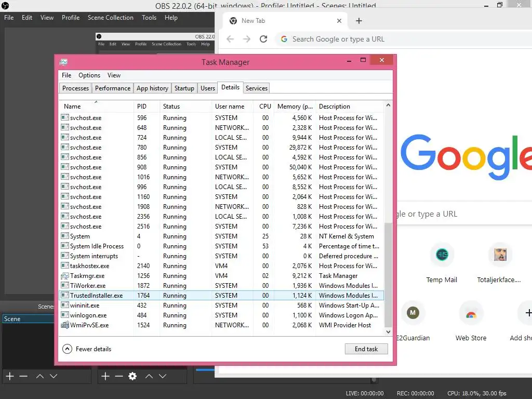Click the process list scroll up arrow
Image resolution: width=532 pixels, height=399 pixels.
pos(388,105)
